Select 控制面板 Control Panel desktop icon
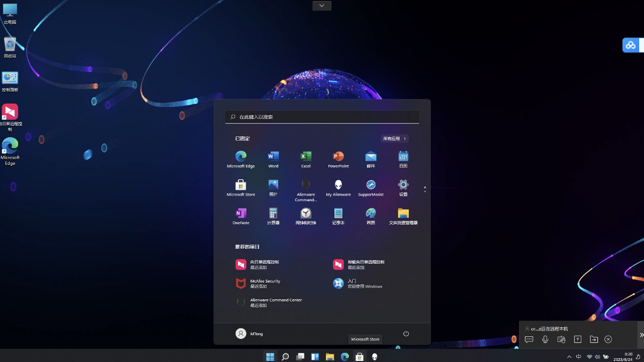Image resolution: width=644 pixels, height=362 pixels. coord(10,82)
